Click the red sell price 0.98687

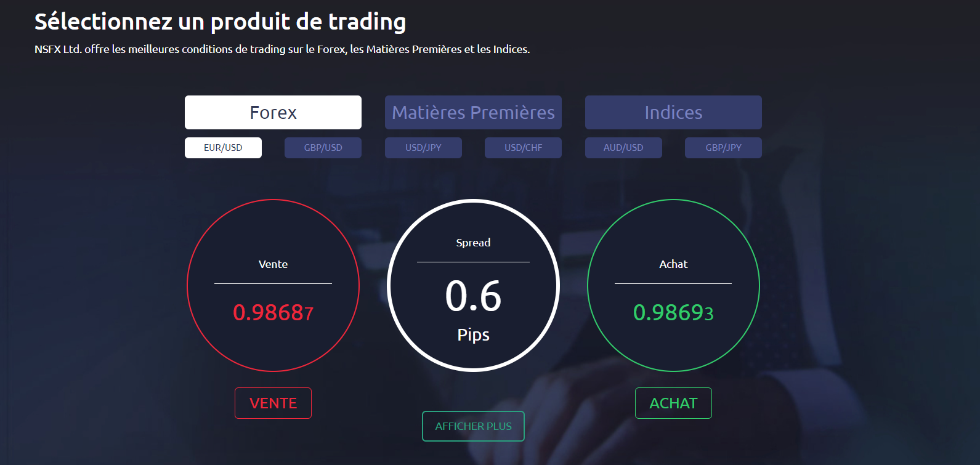click(x=273, y=313)
